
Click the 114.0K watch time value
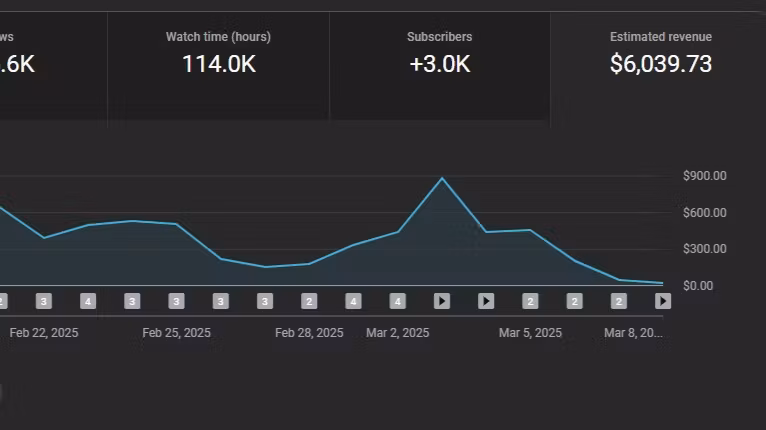[x=218, y=65]
